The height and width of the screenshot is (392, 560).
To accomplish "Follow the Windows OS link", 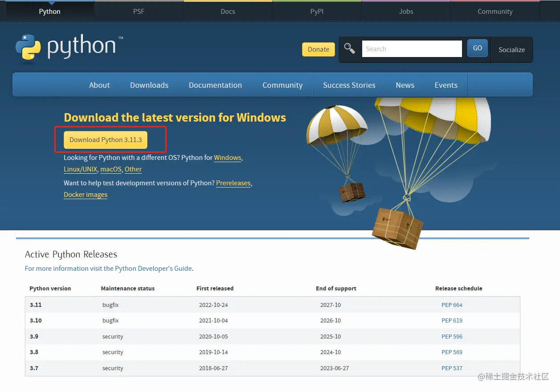I will [228, 158].
